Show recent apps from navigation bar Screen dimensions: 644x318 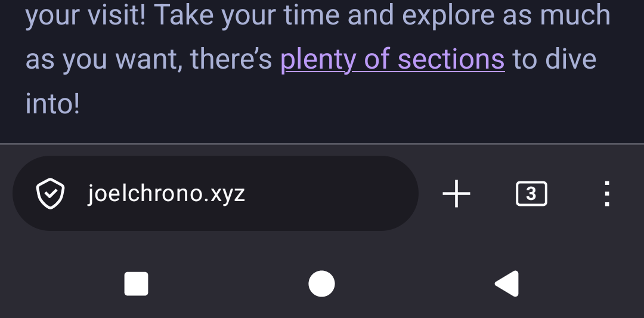click(136, 284)
